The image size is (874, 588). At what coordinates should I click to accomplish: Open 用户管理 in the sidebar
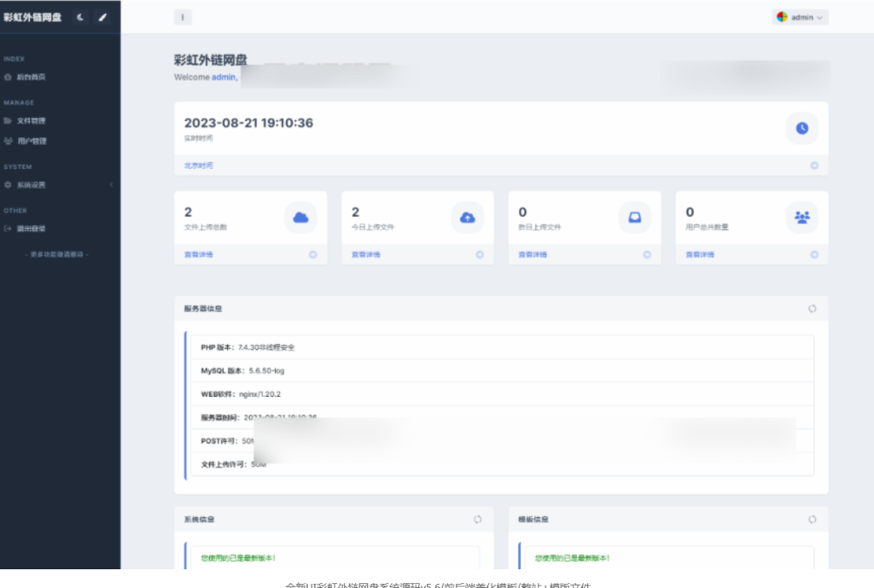32,141
